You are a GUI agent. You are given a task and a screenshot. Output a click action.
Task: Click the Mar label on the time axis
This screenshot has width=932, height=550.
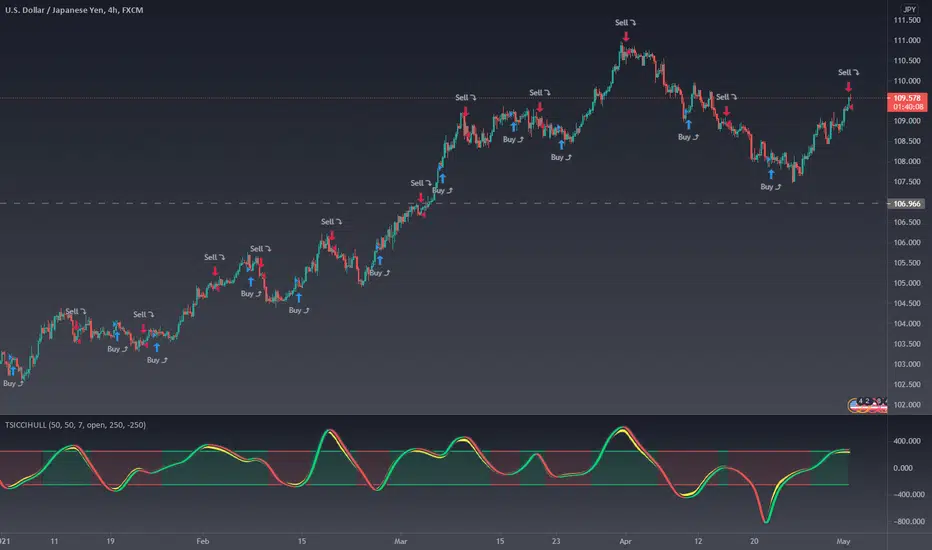[x=401, y=541]
